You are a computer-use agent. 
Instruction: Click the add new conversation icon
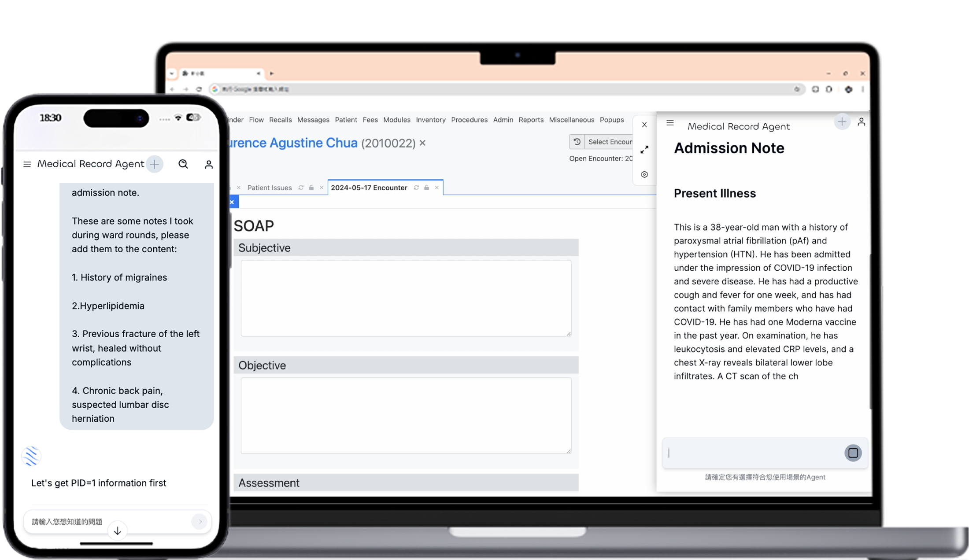click(153, 163)
